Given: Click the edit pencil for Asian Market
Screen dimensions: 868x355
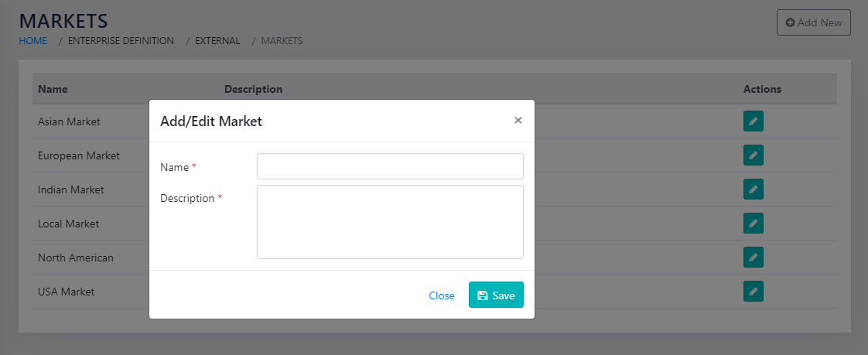Looking at the screenshot, I should tap(753, 121).
